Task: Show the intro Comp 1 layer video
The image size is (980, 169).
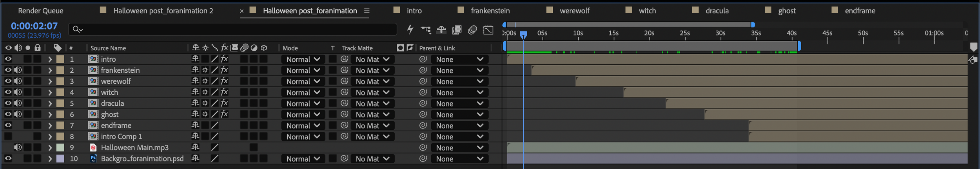Action: pyautogui.click(x=8, y=136)
